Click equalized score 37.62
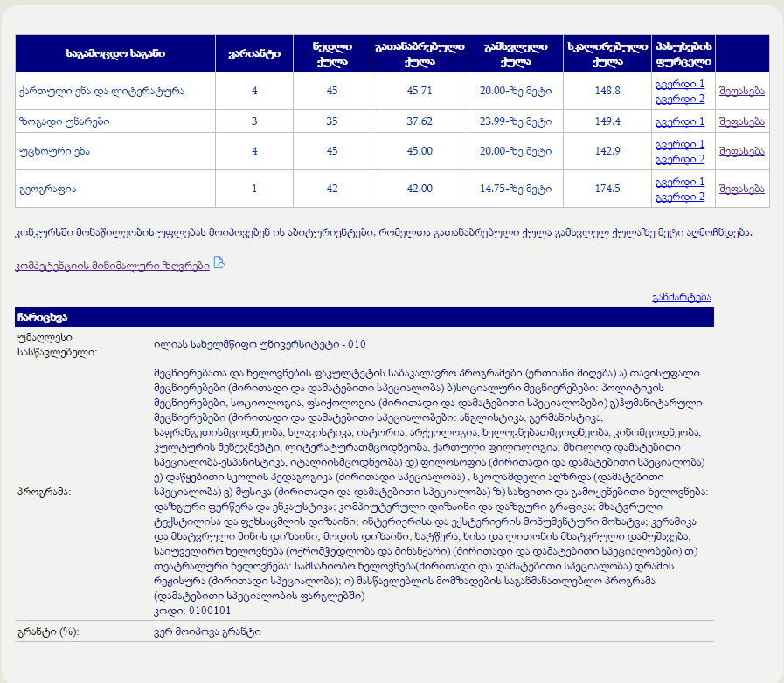 [x=420, y=121]
